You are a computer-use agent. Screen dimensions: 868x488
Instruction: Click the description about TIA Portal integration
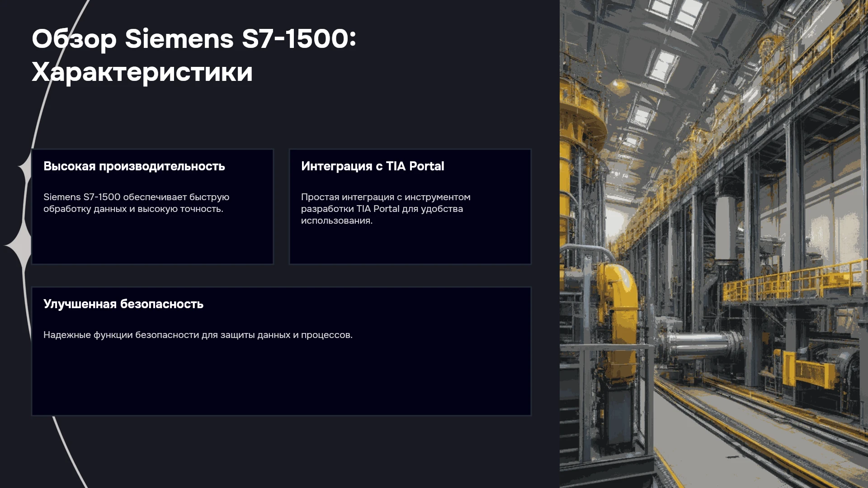click(386, 209)
